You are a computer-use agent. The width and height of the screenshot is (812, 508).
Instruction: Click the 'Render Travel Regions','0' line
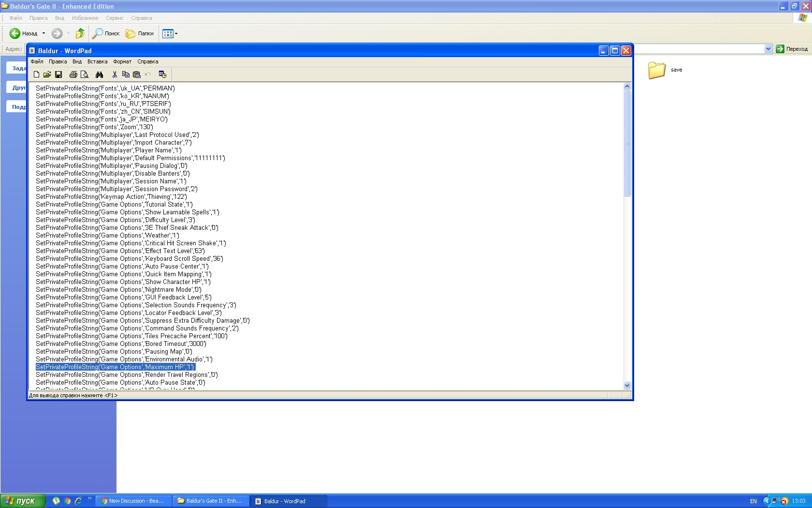(x=127, y=374)
